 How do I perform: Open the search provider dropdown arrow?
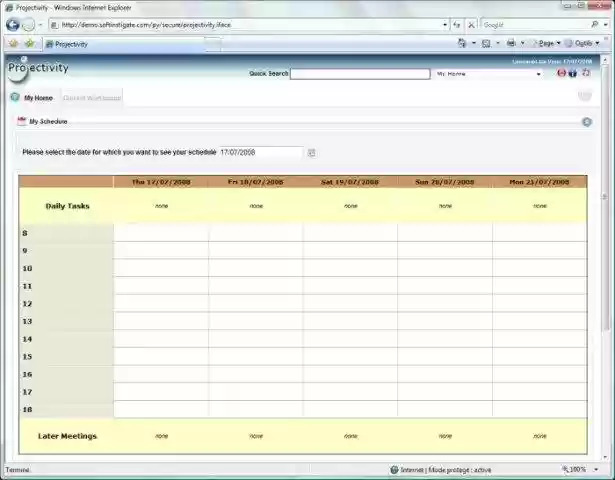point(606,25)
